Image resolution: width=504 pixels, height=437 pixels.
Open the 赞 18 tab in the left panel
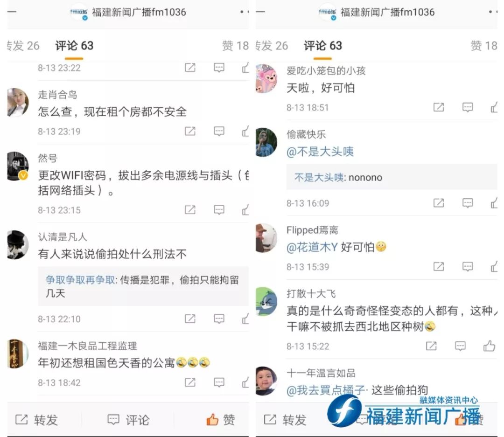pos(235,46)
